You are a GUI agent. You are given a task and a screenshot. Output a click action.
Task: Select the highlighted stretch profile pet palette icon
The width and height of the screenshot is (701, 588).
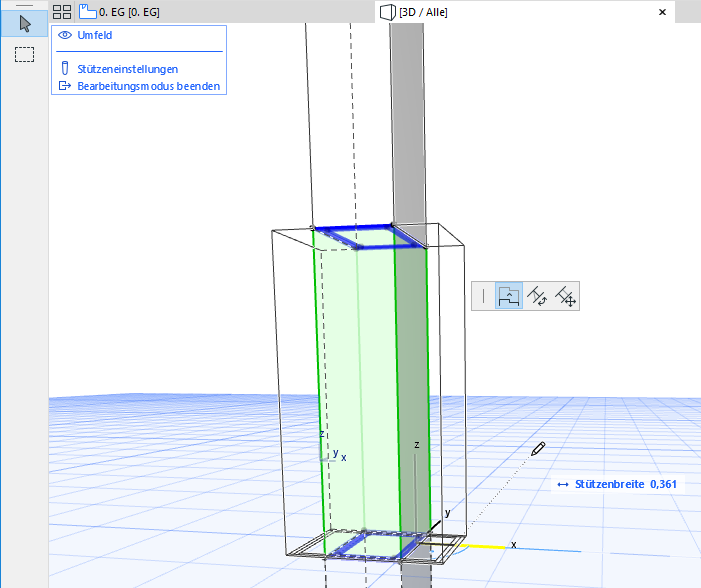(509, 296)
